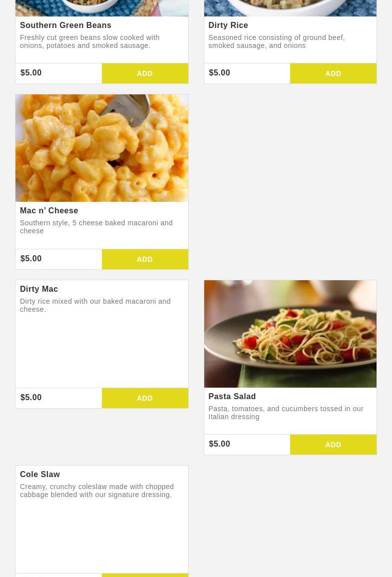Add Pasta Salad to order

333,445
